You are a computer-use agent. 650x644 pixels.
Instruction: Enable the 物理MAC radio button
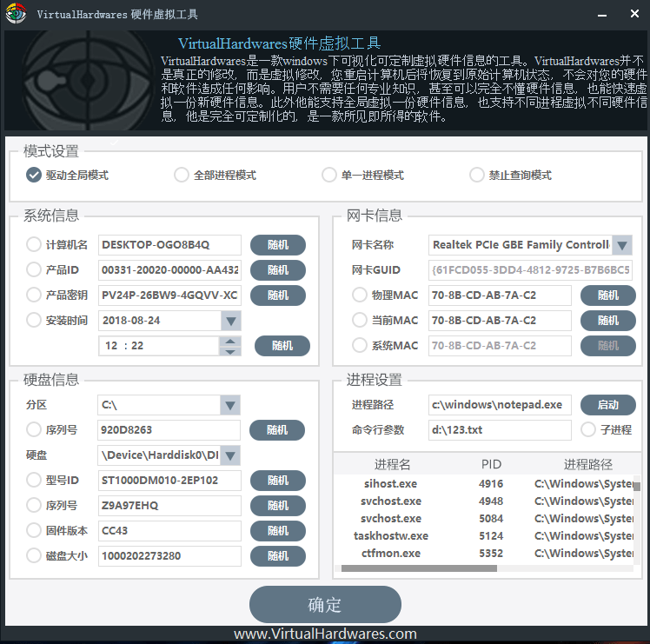360,295
